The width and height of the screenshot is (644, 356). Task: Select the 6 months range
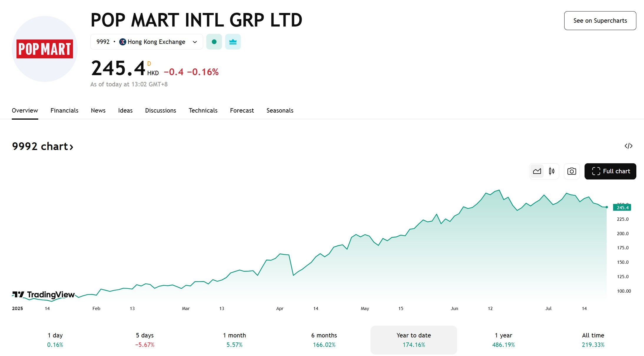(324, 340)
